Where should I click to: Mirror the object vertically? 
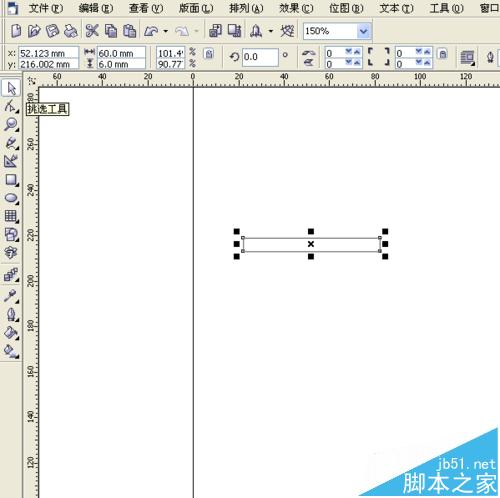click(x=309, y=62)
